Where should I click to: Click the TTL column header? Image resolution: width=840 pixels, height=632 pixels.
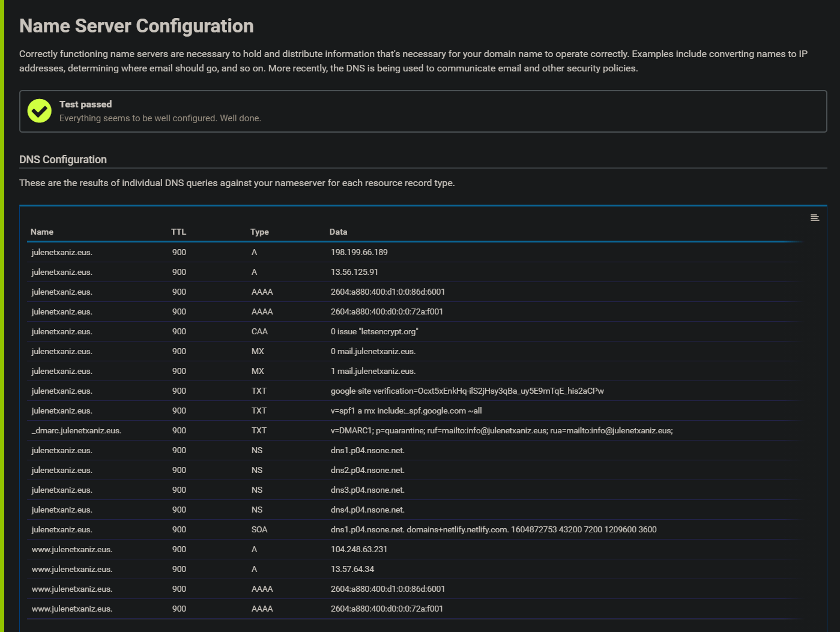[178, 232]
